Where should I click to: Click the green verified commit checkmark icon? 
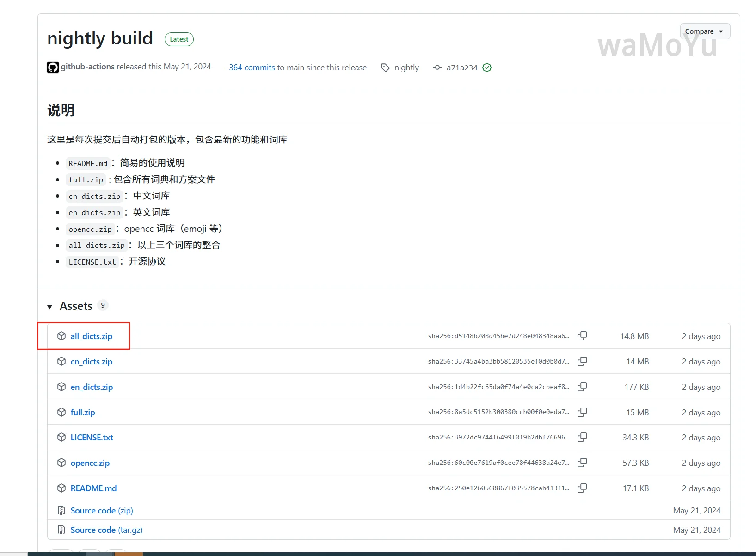coord(487,68)
